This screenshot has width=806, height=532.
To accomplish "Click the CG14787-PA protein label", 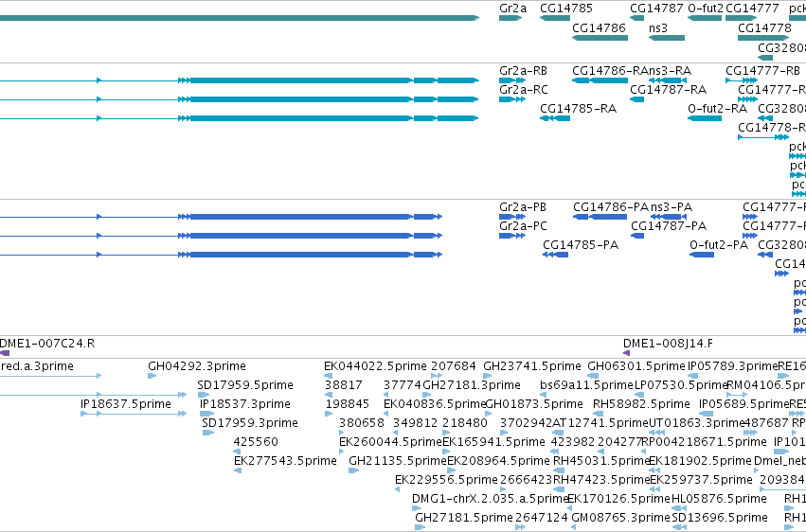I will click(x=669, y=226).
